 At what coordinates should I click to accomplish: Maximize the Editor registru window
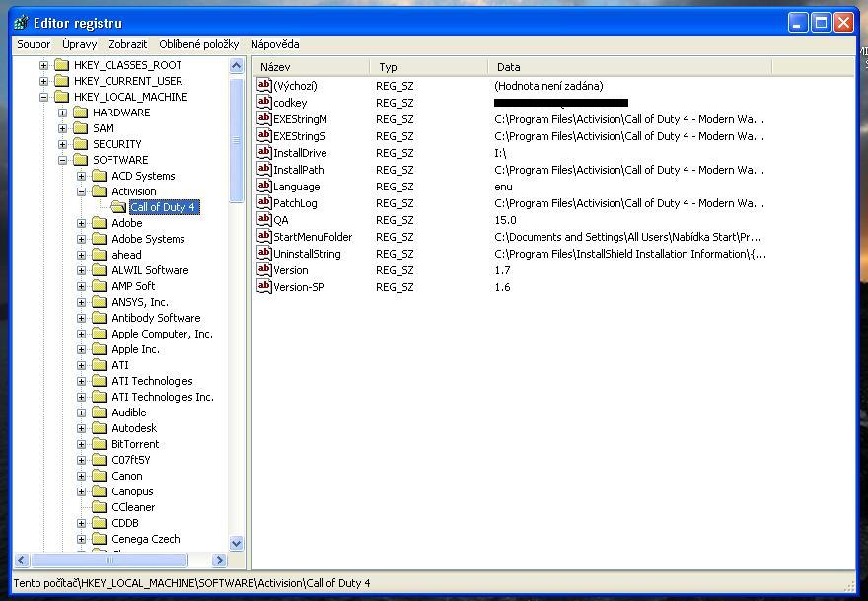tap(821, 23)
